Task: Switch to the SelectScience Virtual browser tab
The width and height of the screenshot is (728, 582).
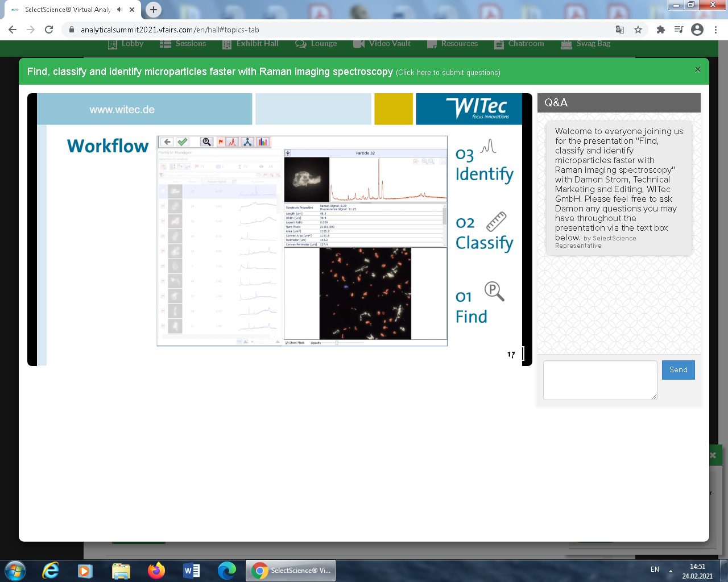Action: tap(67, 10)
